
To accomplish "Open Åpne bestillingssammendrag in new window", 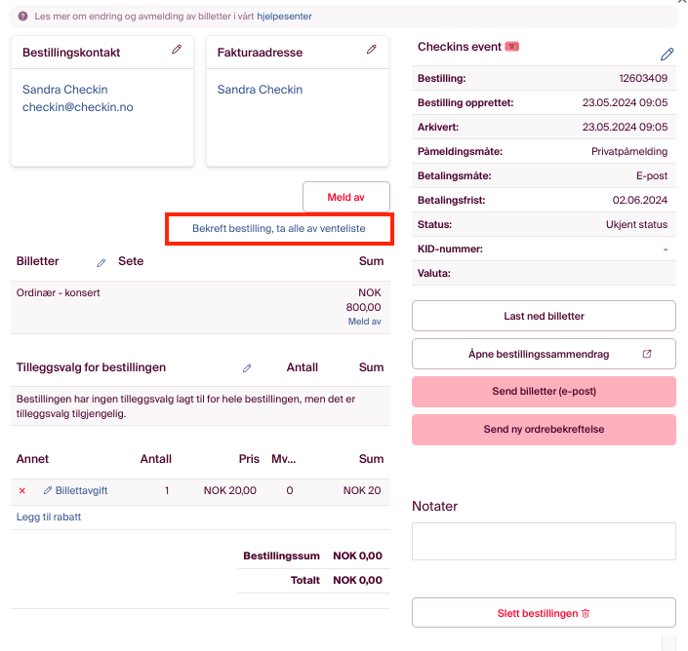I will click(x=544, y=354).
